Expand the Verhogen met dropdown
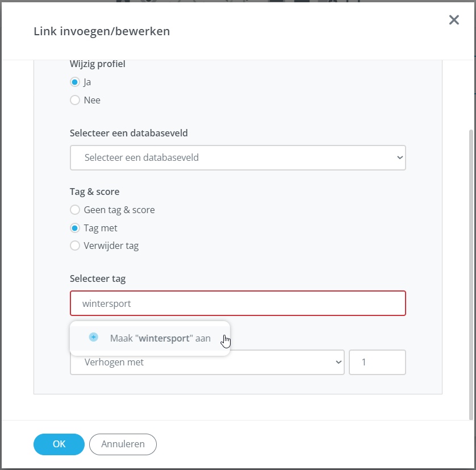476x470 pixels. coord(207,362)
